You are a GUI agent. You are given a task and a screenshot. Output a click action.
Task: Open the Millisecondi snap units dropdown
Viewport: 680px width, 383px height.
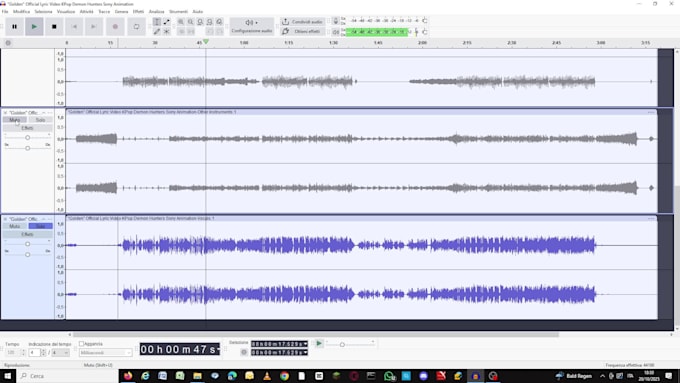[105, 353]
